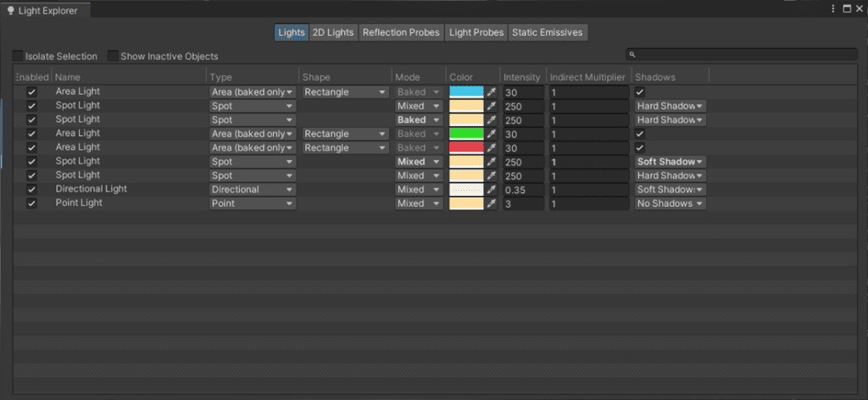Click the Indirect Multiplier column header

pos(588,77)
